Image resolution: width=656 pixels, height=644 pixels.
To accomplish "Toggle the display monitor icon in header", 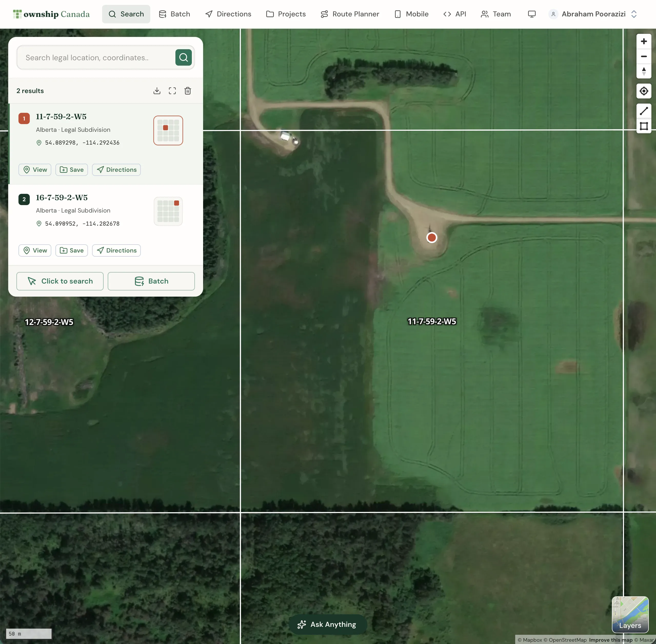I will click(532, 14).
